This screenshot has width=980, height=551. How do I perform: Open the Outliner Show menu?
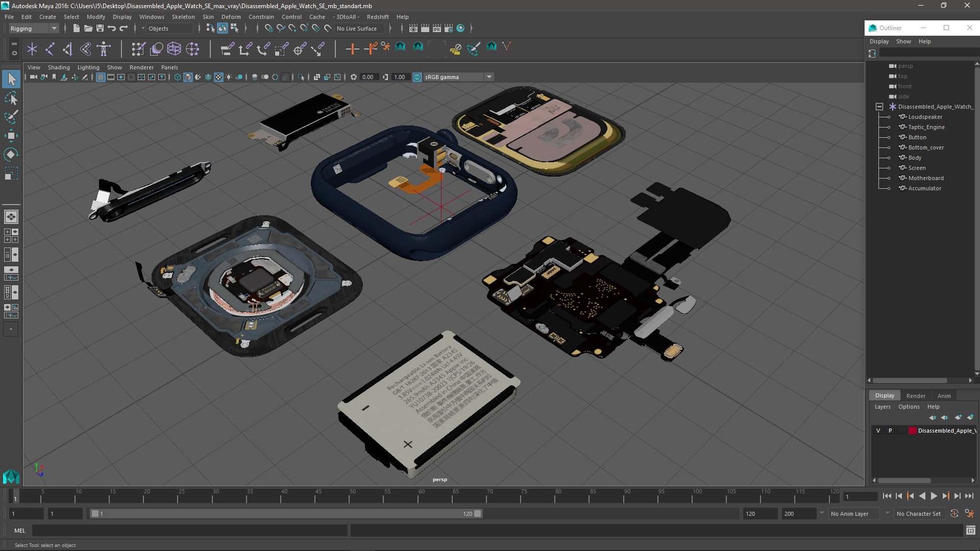click(x=903, y=41)
